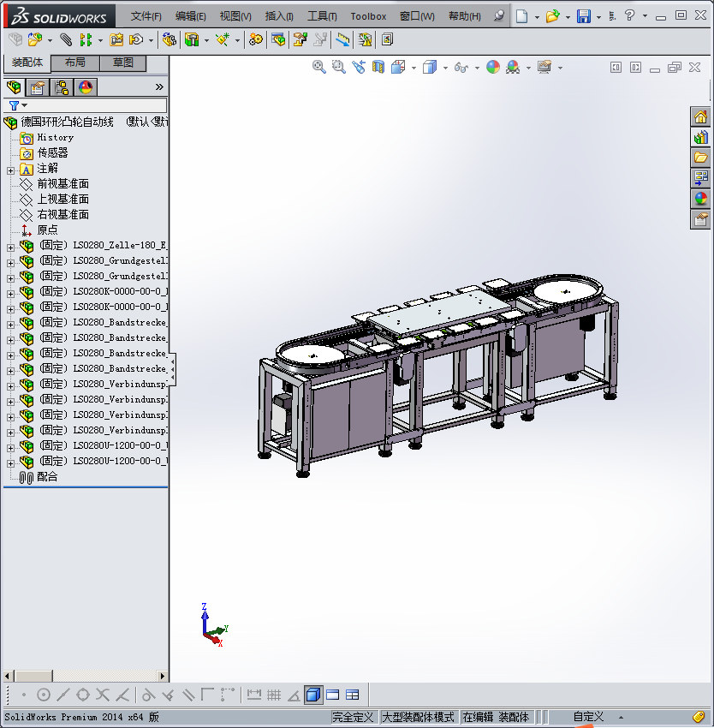Viewport: 714px width, 728px height.
Task: Open the PropertyManager tab icon
Action: 38,87
